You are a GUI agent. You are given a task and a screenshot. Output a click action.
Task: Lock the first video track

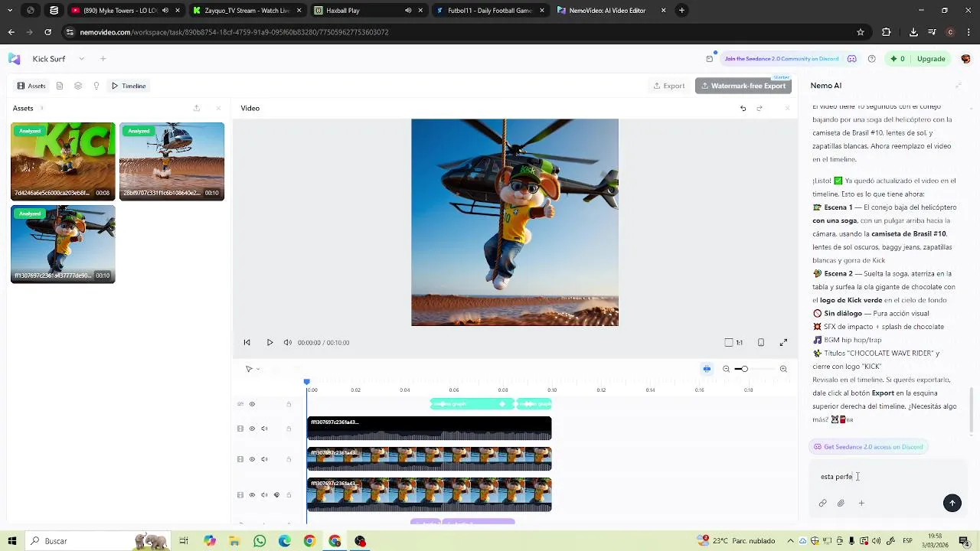pos(289,429)
